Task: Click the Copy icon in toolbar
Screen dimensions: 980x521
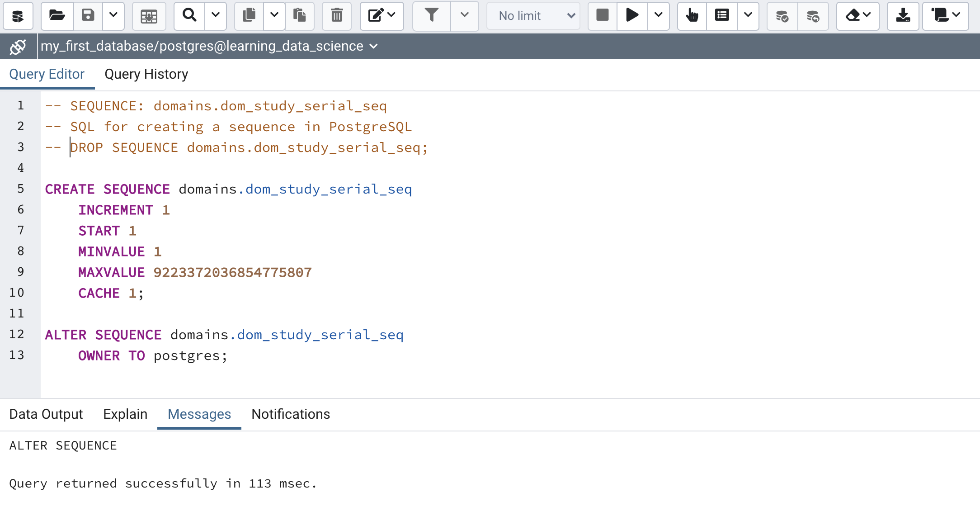Action: tap(249, 16)
